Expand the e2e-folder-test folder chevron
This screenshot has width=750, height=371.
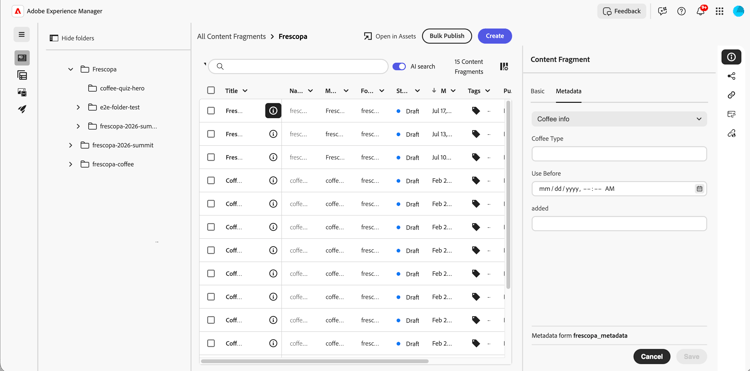click(x=78, y=108)
